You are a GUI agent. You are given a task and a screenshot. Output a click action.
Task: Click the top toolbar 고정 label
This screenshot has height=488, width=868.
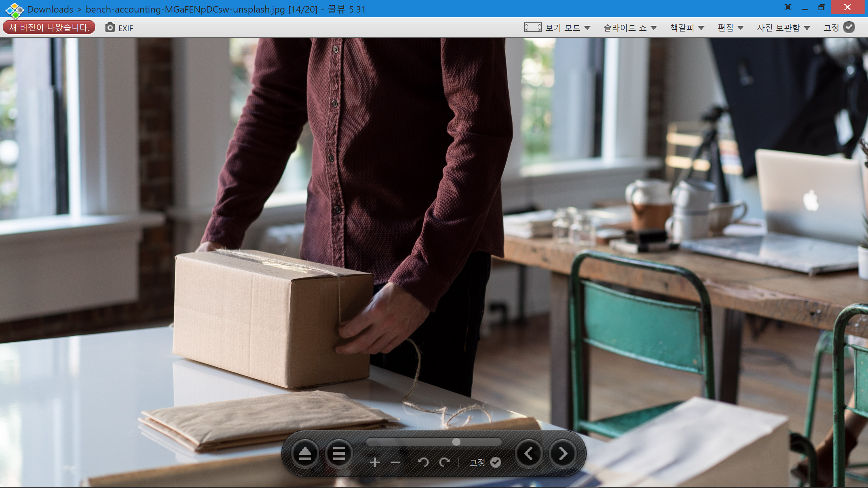click(x=831, y=27)
